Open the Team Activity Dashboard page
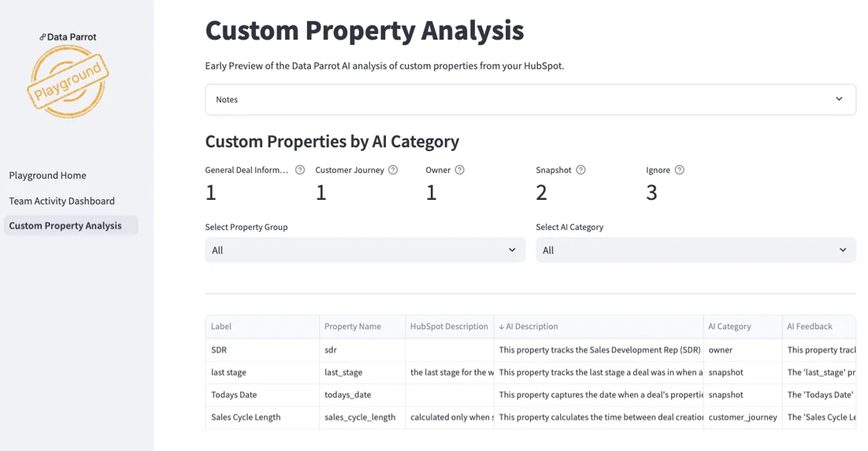 [62, 201]
